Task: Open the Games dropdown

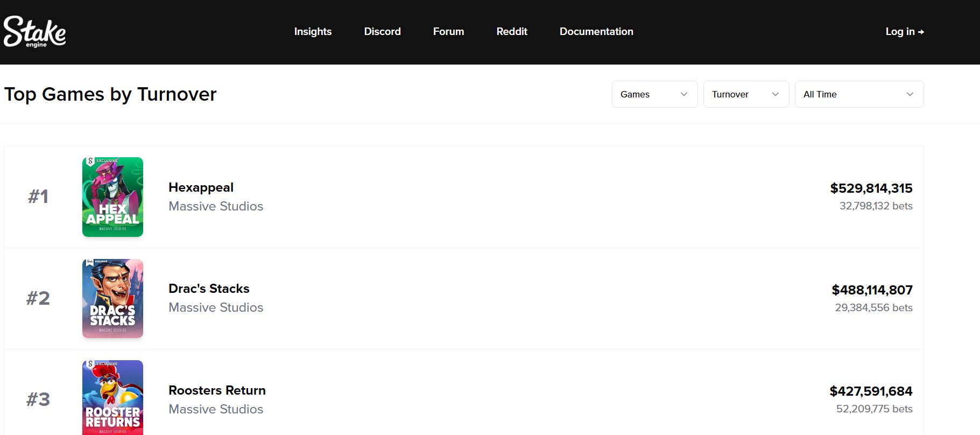Action: pyautogui.click(x=654, y=94)
